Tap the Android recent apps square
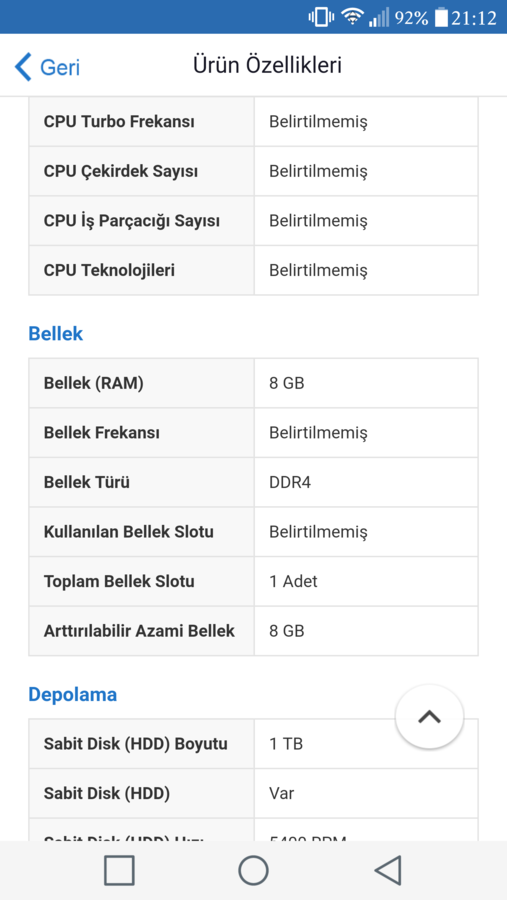This screenshot has height=900, width=507. coord(119,870)
